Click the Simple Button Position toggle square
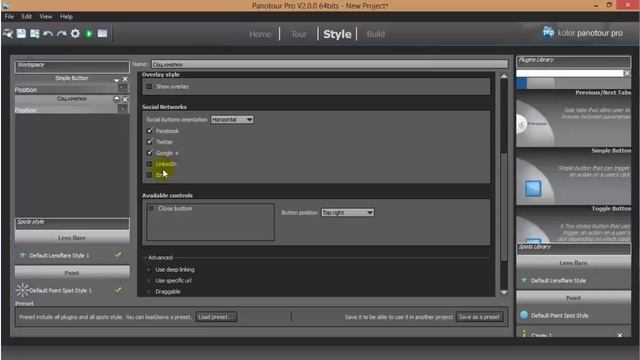 [122, 88]
